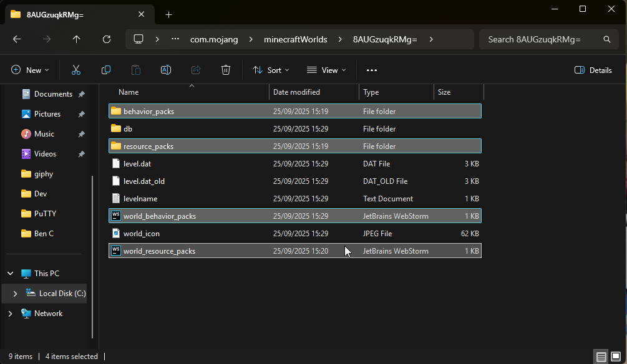Toggle the Details pane
The image size is (627, 364).
pos(593,70)
